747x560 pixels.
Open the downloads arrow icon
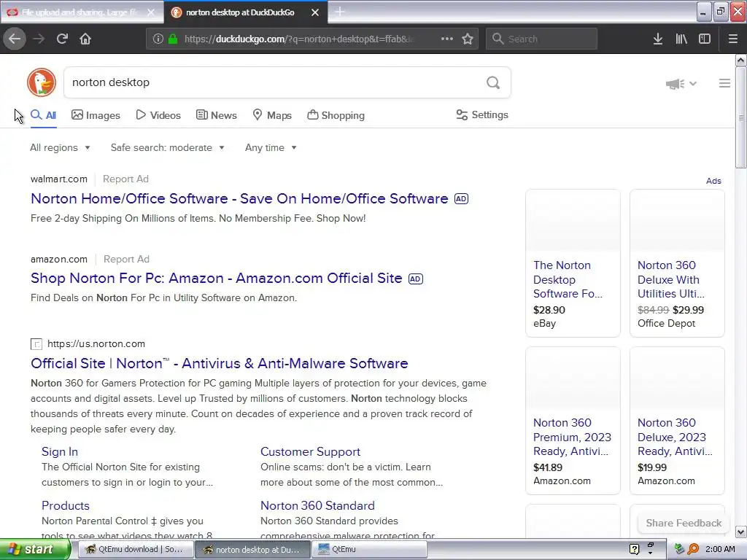pyautogui.click(x=658, y=39)
